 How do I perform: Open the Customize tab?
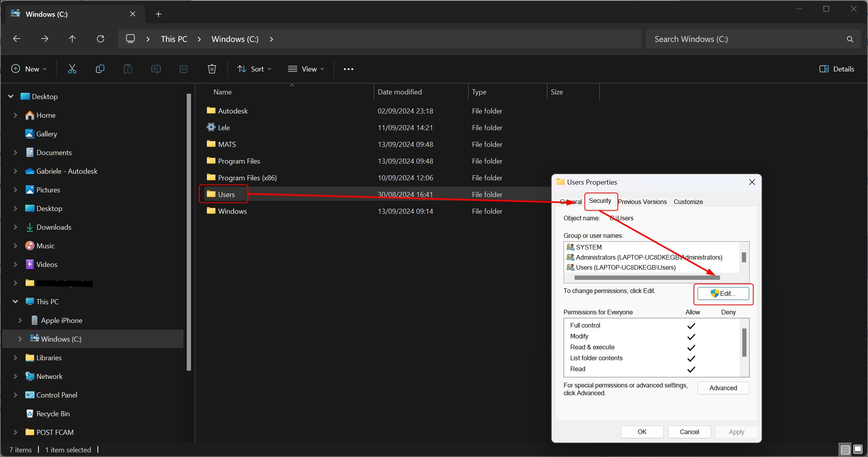click(688, 202)
